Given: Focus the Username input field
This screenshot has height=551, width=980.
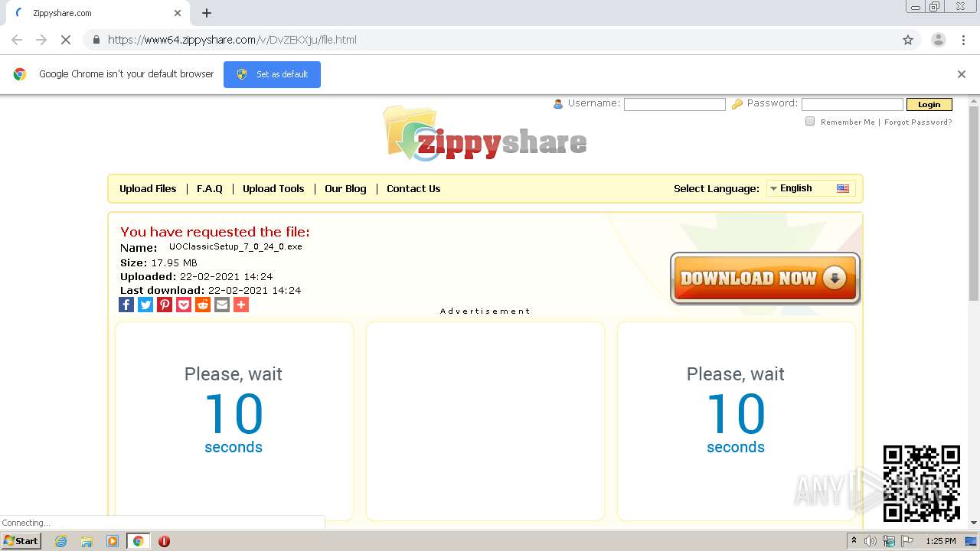Looking at the screenshot, I should coord(675,104).
